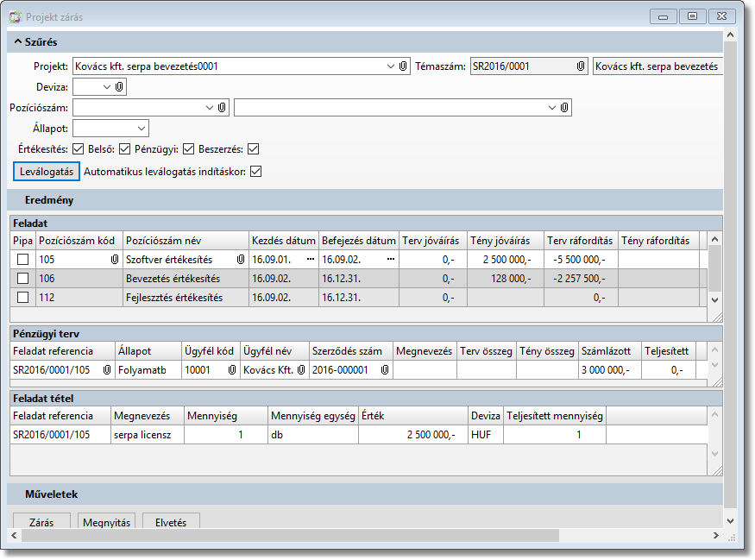Image resolution: width=755 pixels, height=560 pixels.
Task: Disable Automatikus leválogatás indításkor checkbox
Action: (255, 172)
